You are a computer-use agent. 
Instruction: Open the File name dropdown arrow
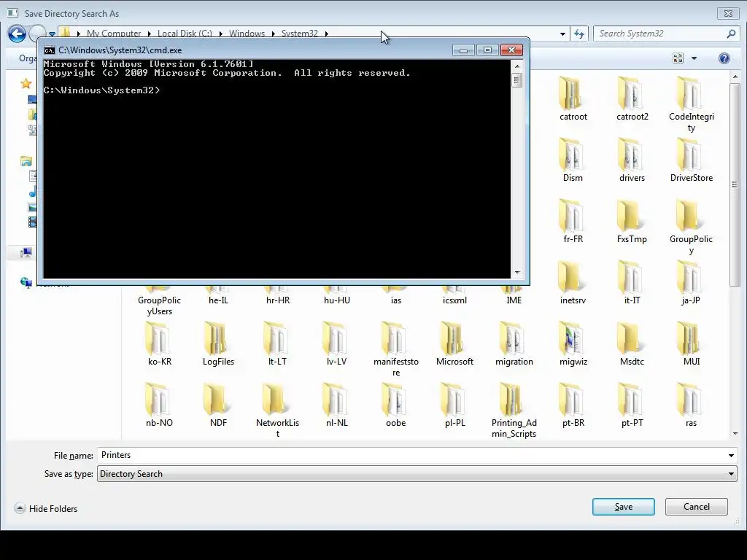pyautogui.click(x=731, y=455)
